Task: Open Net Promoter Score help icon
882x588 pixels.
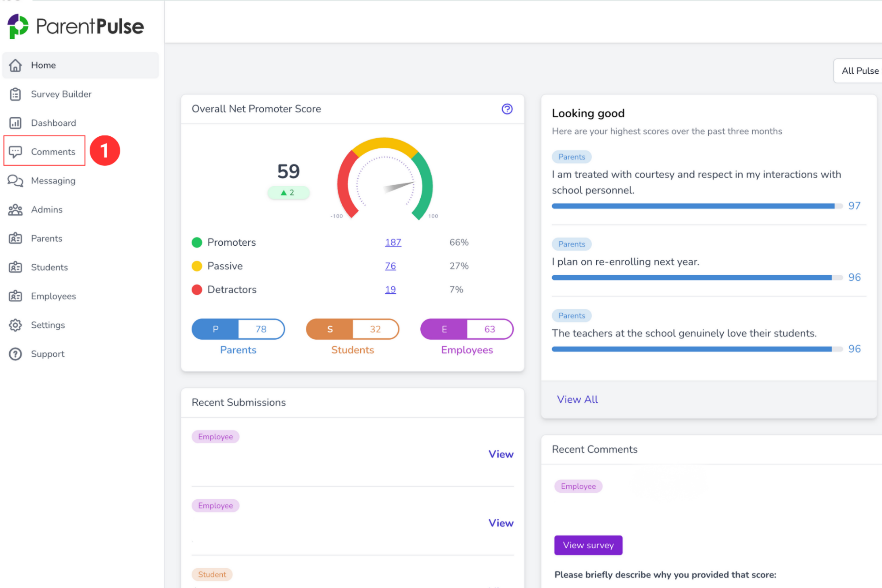Action: click(x=507, y=109)
